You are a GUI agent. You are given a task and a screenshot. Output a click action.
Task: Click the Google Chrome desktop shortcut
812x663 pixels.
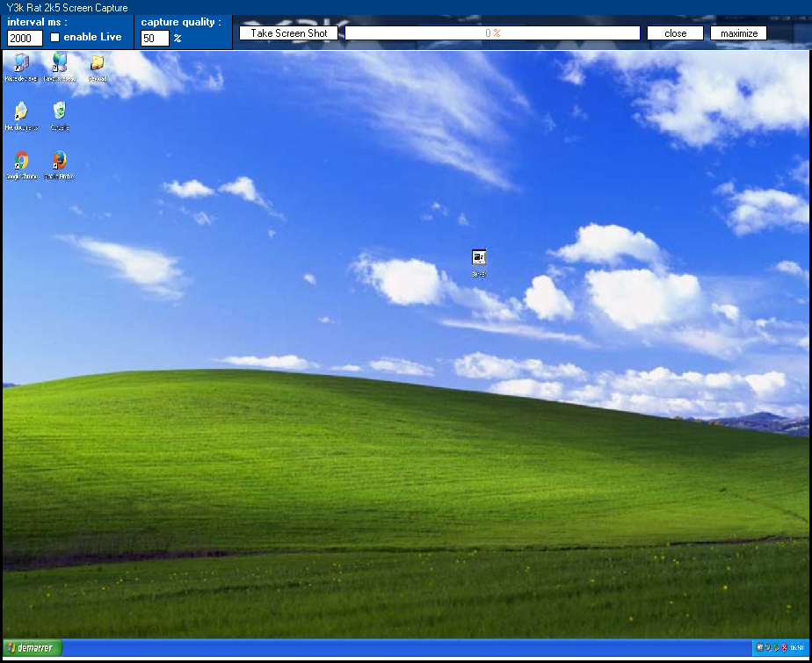click(x=21, y=162)
